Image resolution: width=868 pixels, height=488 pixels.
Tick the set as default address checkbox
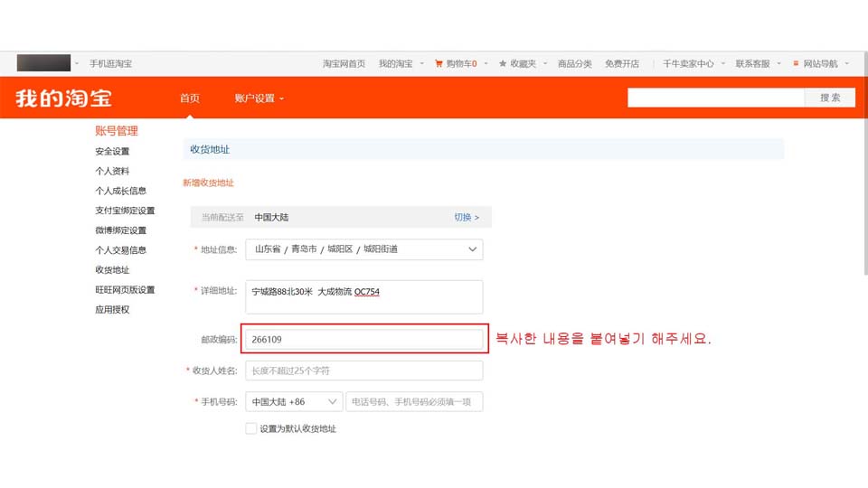coord(250,428)
